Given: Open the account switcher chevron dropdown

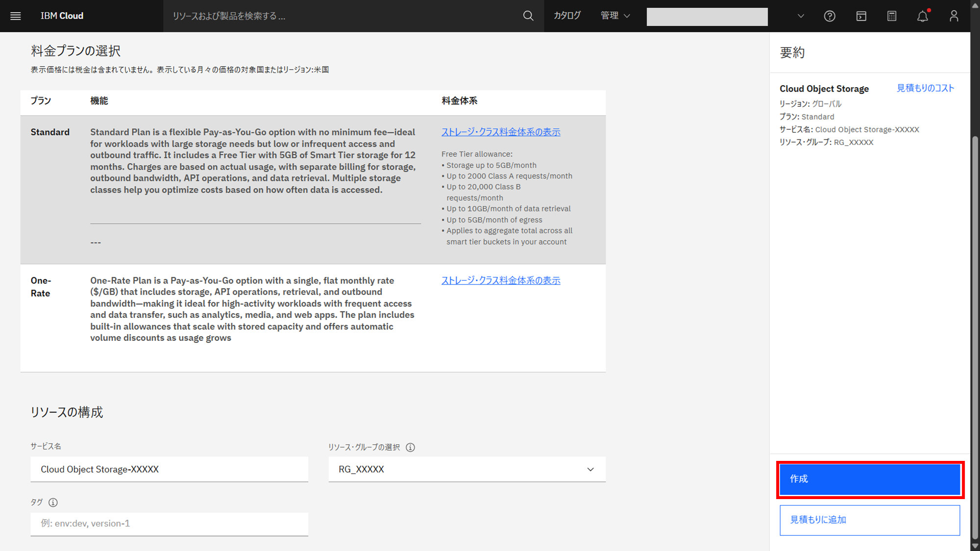Looking at the screenshot, I should pos(801,16).
